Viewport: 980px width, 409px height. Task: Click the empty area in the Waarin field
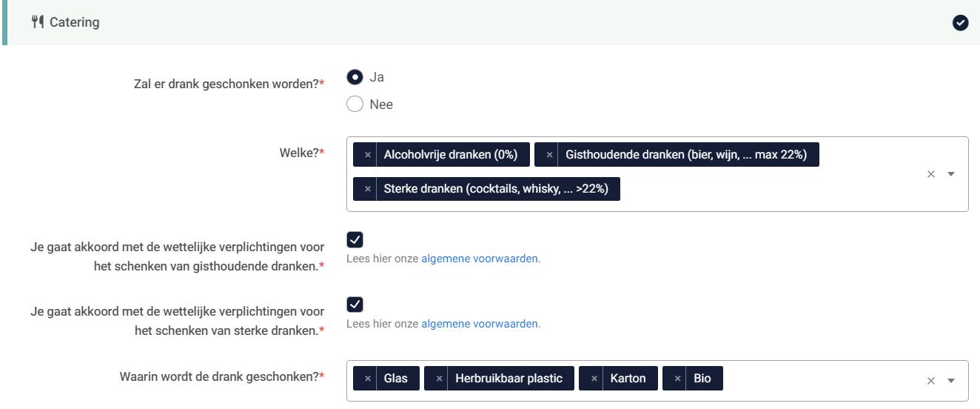click(814, 379)
